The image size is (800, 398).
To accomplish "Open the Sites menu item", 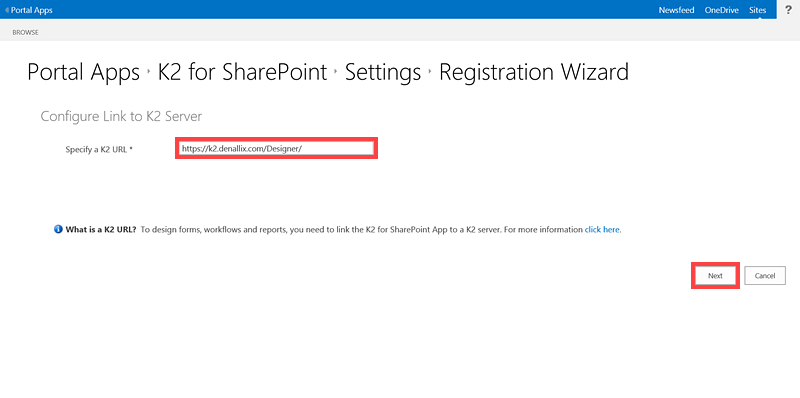I will coord(758,10).
